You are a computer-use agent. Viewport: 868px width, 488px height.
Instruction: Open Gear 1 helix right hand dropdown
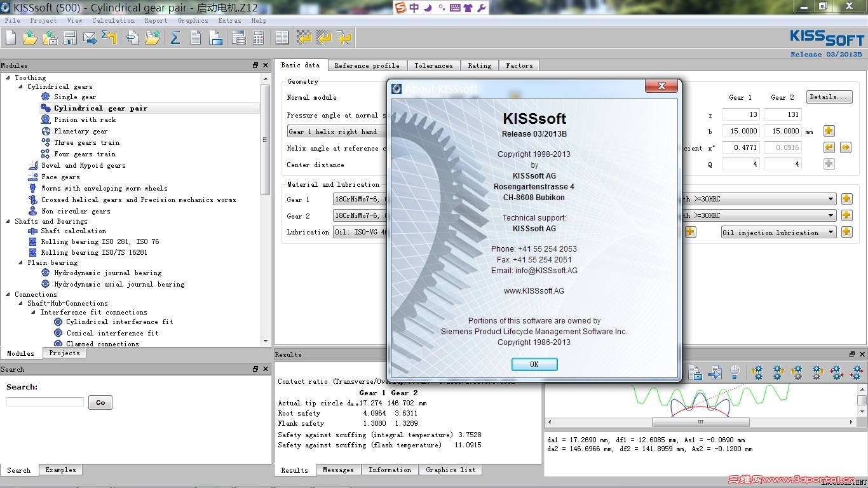[x=337, y=132]
